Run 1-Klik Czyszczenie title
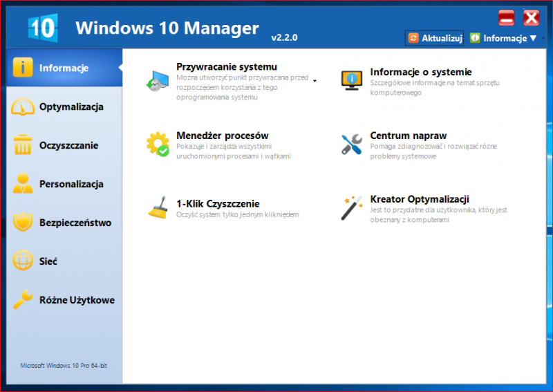553x392 pixels. point(218,203)
